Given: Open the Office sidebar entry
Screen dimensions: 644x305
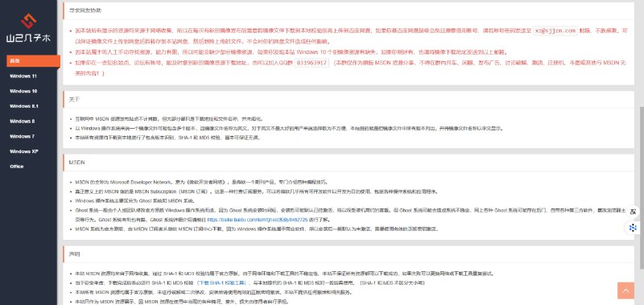Looking at the screenshot, I should 17,167.
